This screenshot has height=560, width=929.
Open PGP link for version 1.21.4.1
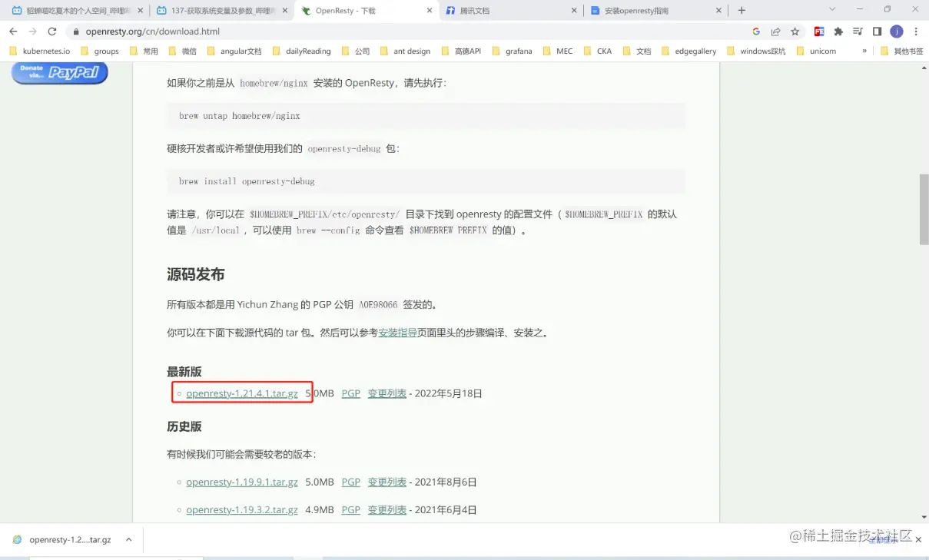tap(351, 393)
